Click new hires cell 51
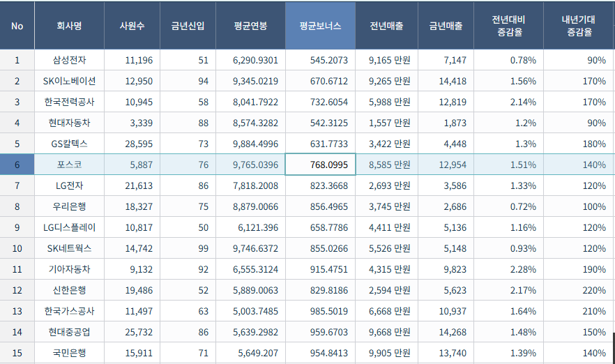The image size is (615, 364). pos(188,60)
